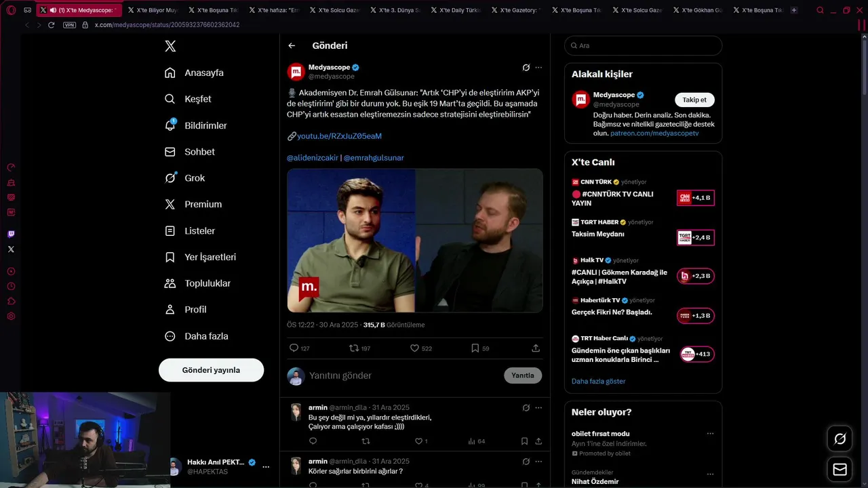The image size is (868, 488).
Task: Open youtu.be/RZxJuZ05eaM link
Action: [x=339, y=136]
